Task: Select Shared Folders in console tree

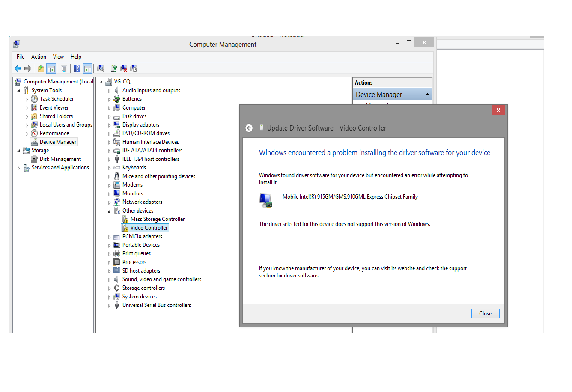Action: click(x=56, y=116)
